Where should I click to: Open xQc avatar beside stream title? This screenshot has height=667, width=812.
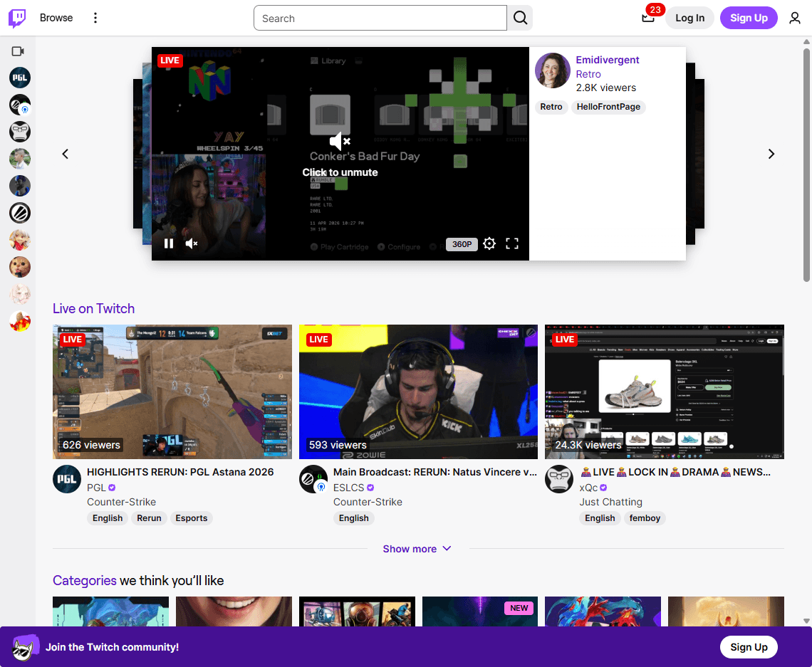(559, 479)
